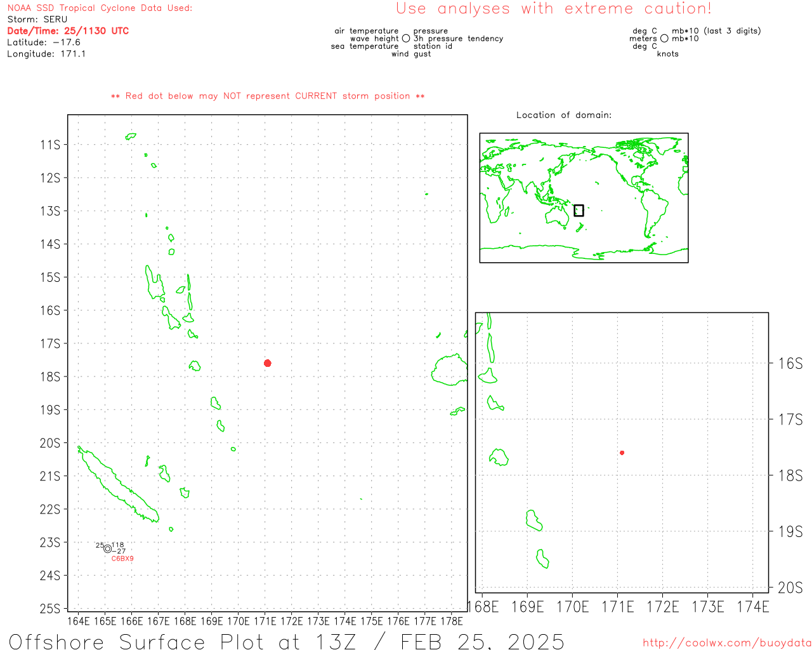Click the 'Latitude: -17.6' value
The image size is (812, 650).
(44, 43)
